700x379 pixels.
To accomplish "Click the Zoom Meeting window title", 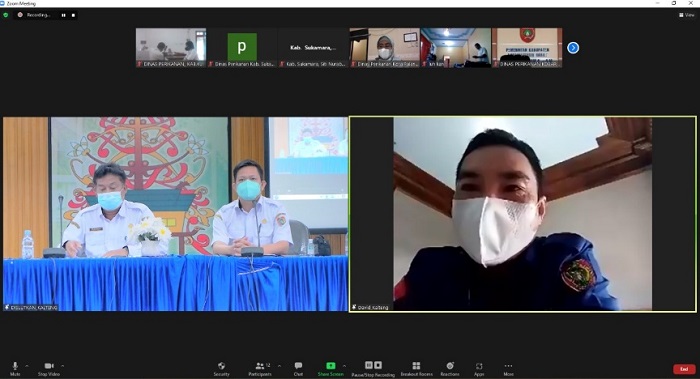I will pyautogui.click(x=21, y=3).
